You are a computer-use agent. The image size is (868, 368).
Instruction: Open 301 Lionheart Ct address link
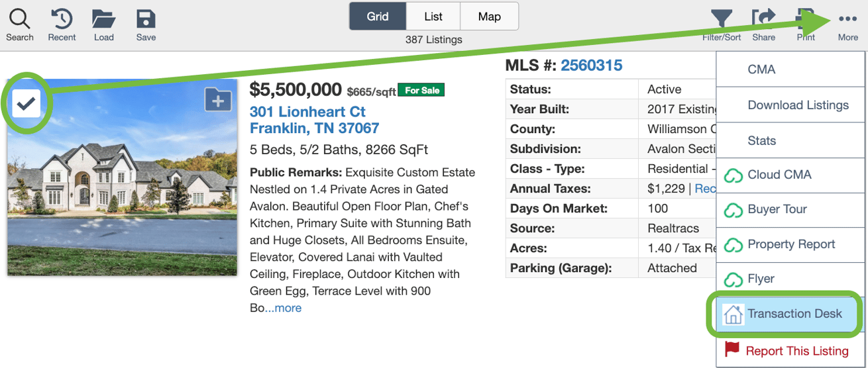tap(307, 111)
